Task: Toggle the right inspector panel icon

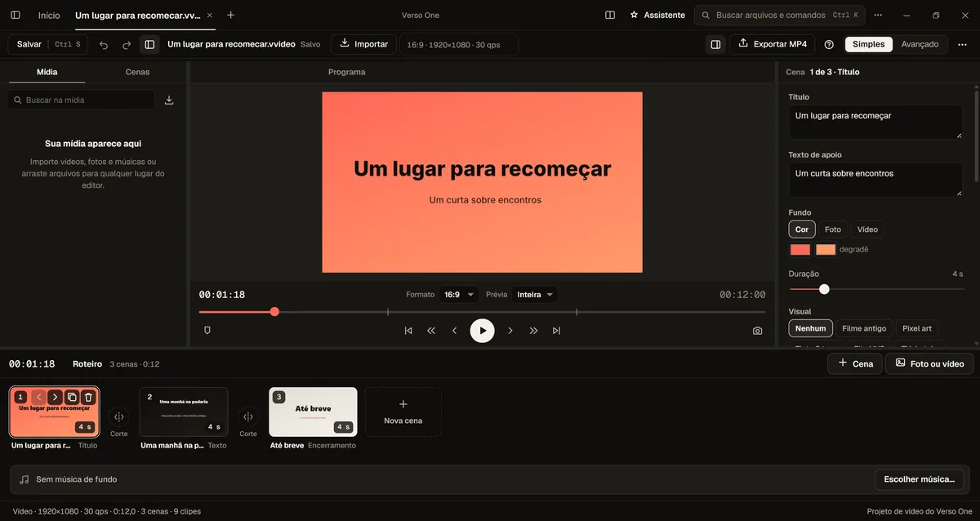Action: pyautogui.click(x=715, y=44)
